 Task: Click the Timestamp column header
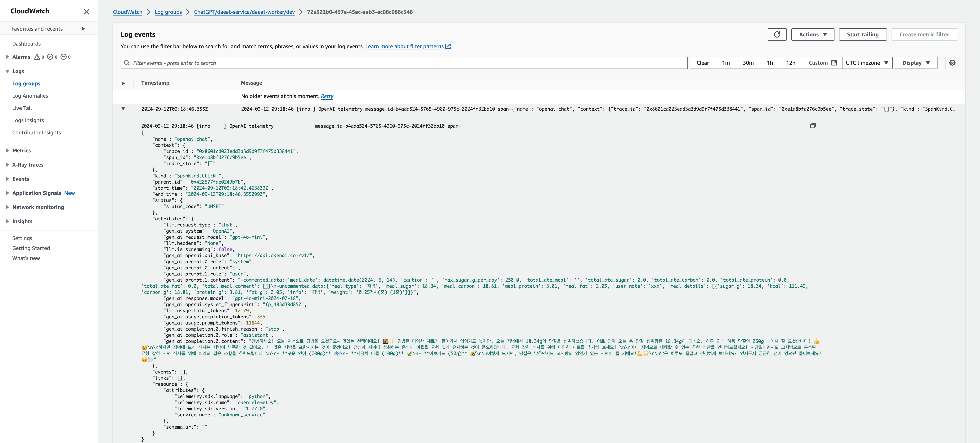(x=155, y=83)
